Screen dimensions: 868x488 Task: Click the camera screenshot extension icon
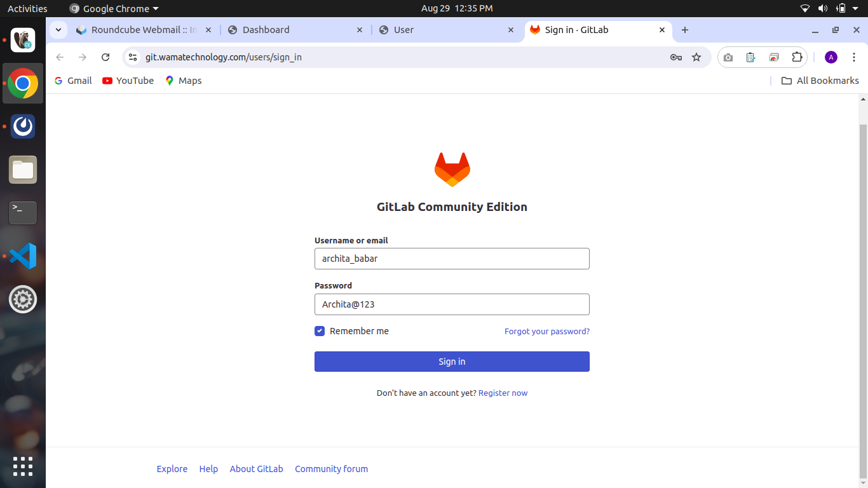click(x=728, y=57)
